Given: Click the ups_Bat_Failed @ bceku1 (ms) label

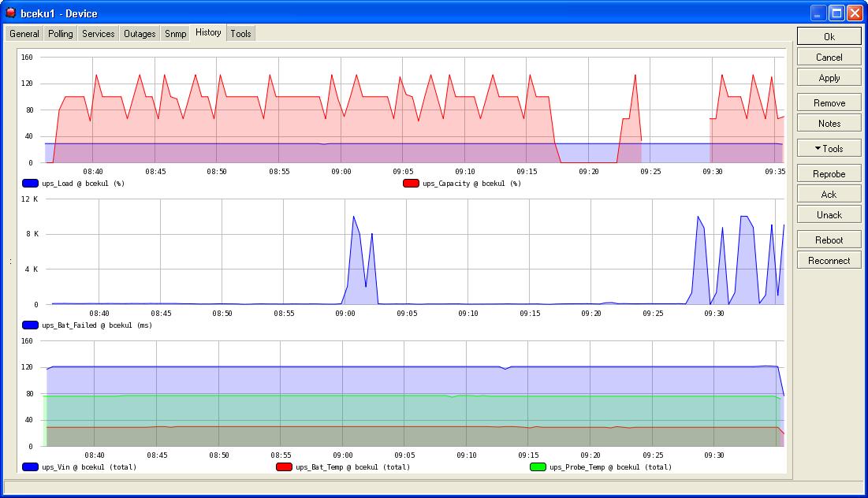Looking at the screenshot, I should pyautogui.click(x=97, y=325).
